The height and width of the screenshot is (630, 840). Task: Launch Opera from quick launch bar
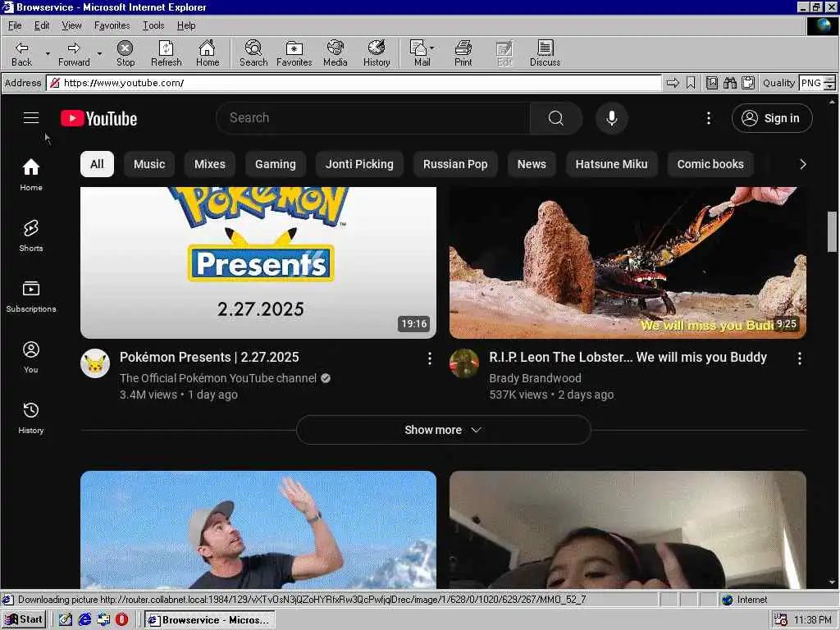[121, 619]
